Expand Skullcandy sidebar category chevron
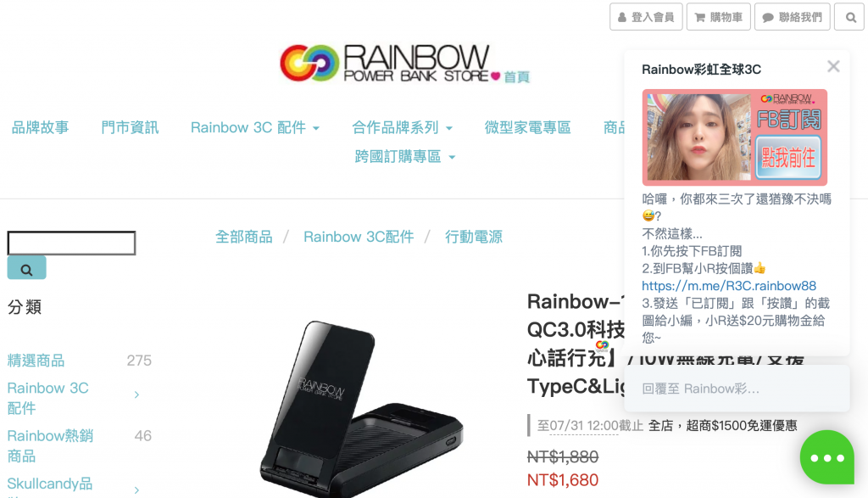This screenshot has height=498, width=868. pos(136,490)
